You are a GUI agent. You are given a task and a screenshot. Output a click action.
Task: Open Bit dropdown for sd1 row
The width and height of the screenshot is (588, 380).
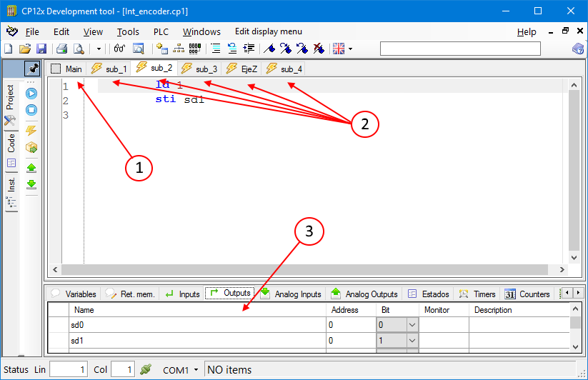pos(412,341)
